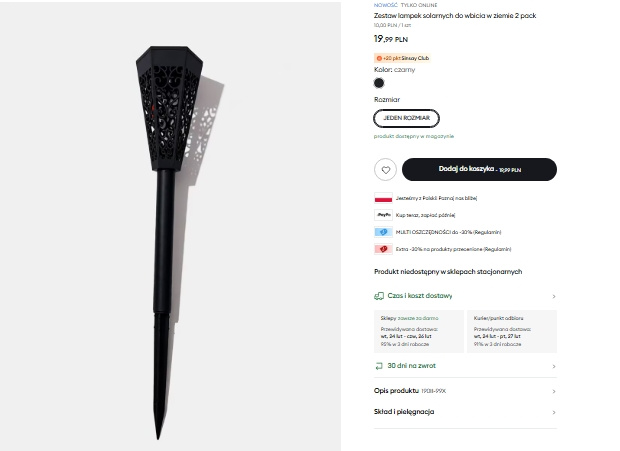Select the Kurier/punkt odbioru delivery box
Screen dimensions: 620x451
coord(512,329)
